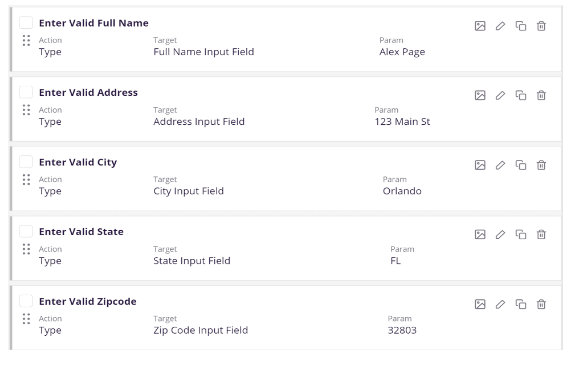The image size is (586, 381).
Task: Edit the Enter Valid Zipcode step
Action: pyautogui.click(x=500, y=304)
